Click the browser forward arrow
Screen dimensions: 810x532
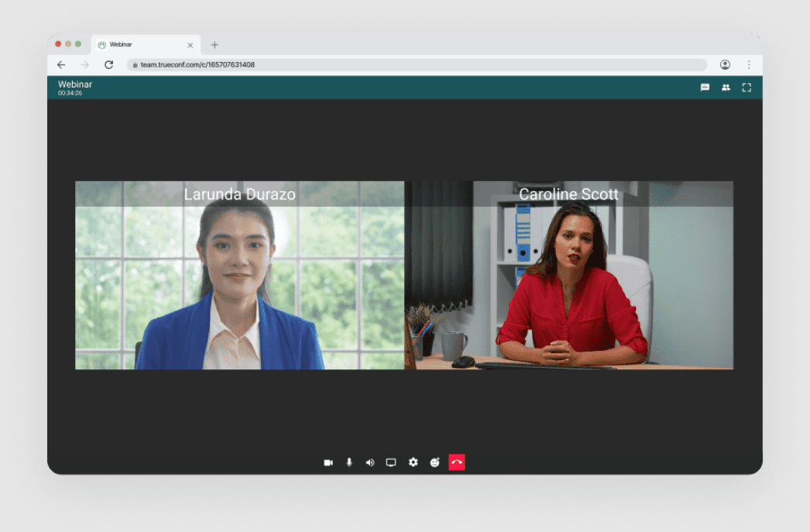[84, 64]
